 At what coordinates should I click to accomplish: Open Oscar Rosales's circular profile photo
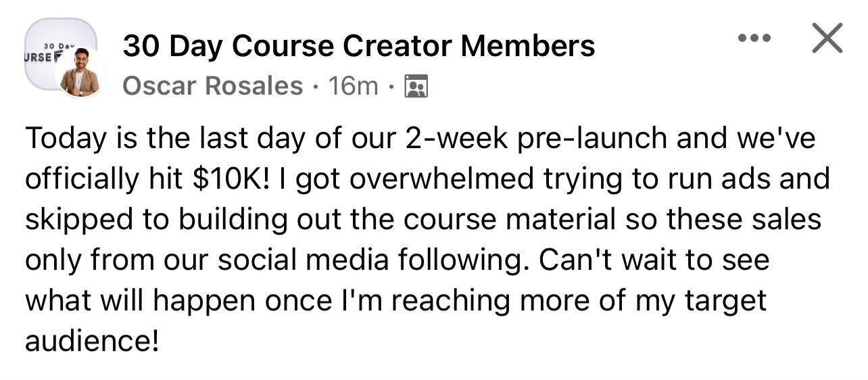80,73
